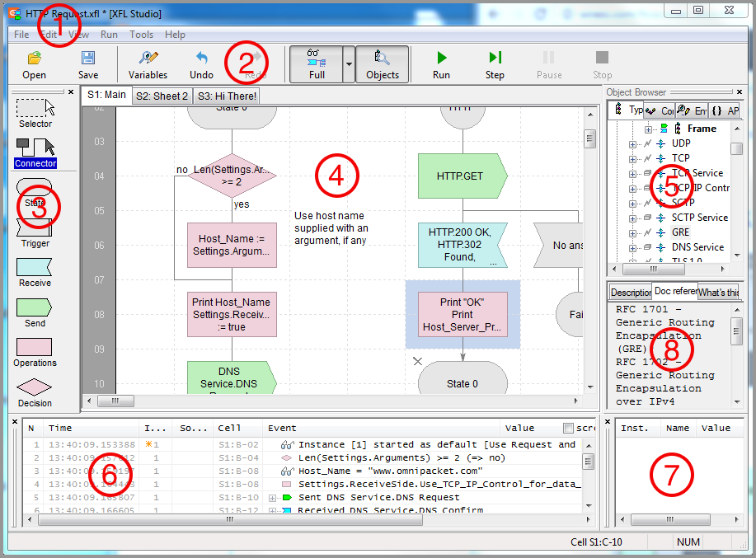The width and height of the screenshot is (756, 558).
Task: Toggle the Objects panel button
Action: click(383, 64)
